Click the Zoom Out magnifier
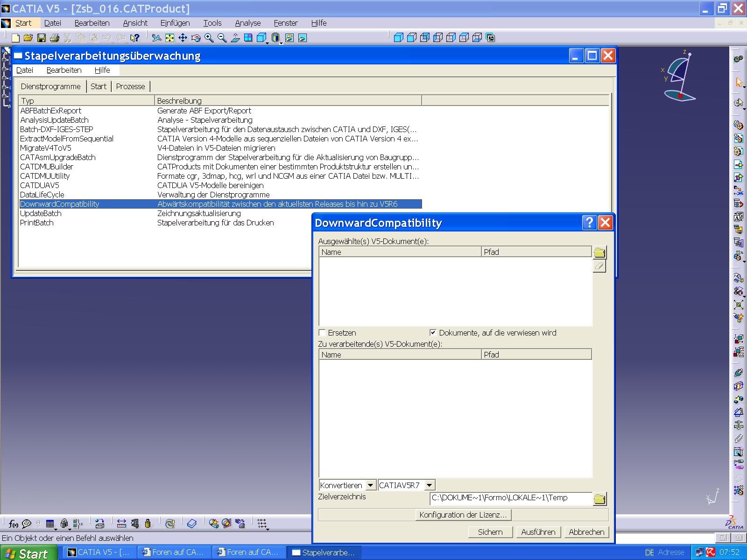The image size is (747, 560). click(222, 38)
